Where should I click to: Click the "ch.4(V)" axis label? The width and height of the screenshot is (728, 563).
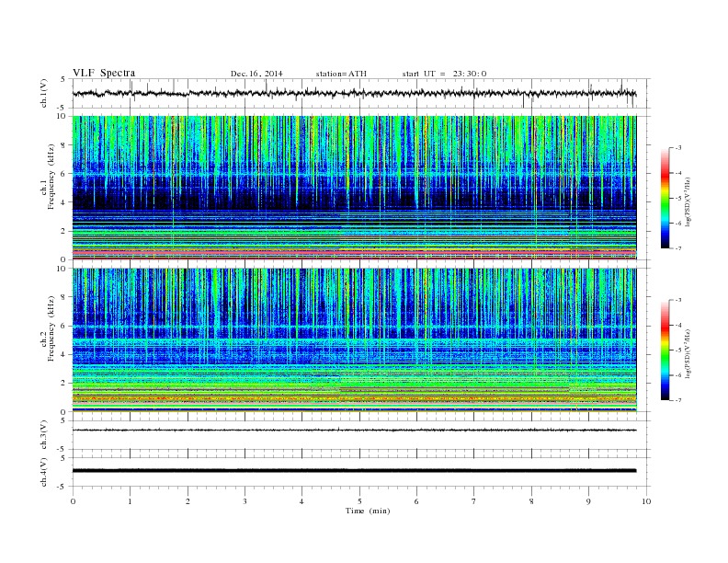[x=44, y=472]
